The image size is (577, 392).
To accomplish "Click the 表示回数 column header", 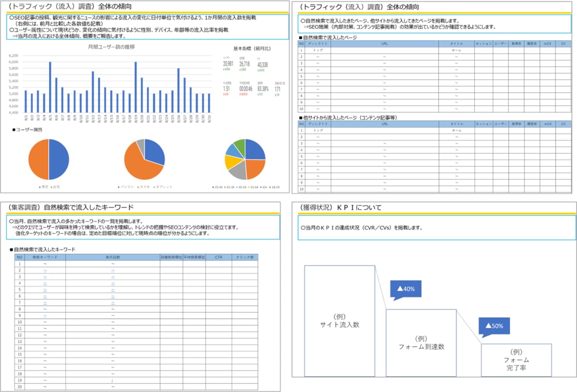I will click(113, 257).
